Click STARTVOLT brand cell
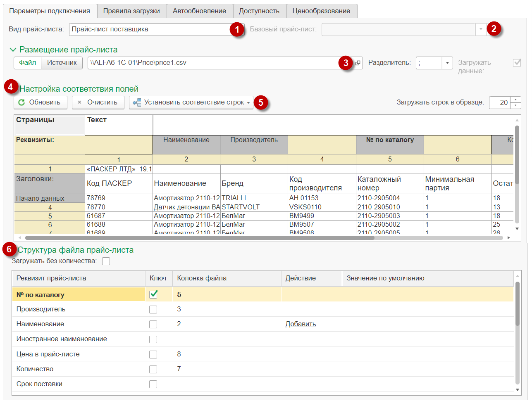532x401 pixels. [x=254, y=207]
